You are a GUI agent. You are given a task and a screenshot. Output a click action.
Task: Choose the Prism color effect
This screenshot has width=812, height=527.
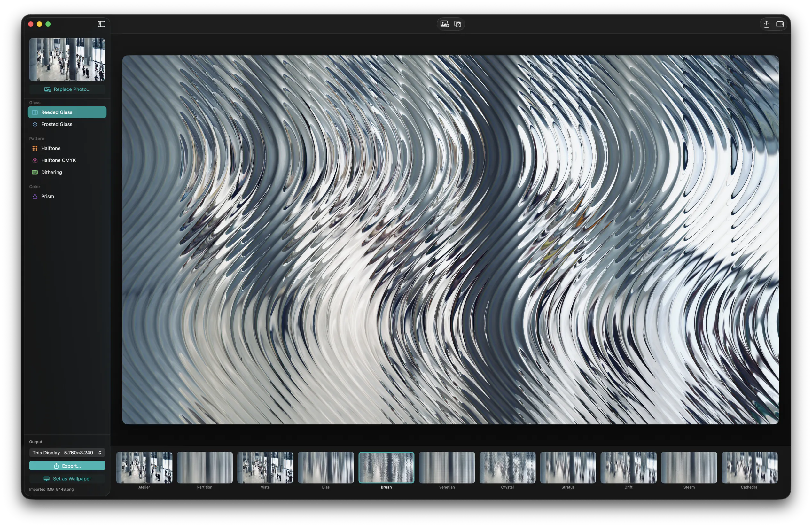(67, 196)
